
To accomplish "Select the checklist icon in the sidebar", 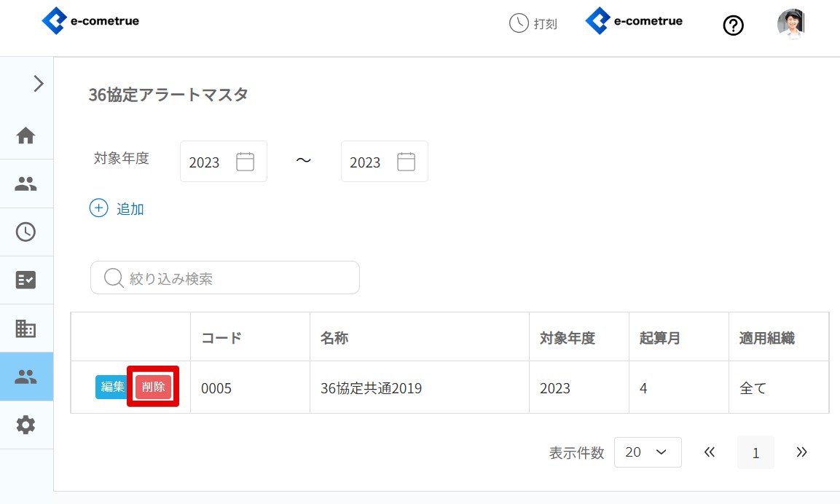I will (x=26, y=280).
